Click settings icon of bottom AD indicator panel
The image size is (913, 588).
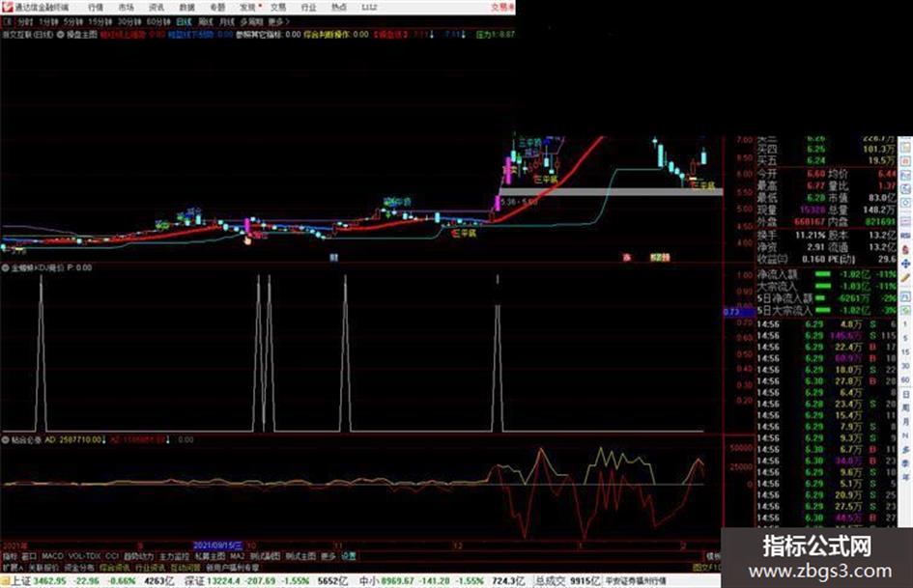tap(6, 440)
